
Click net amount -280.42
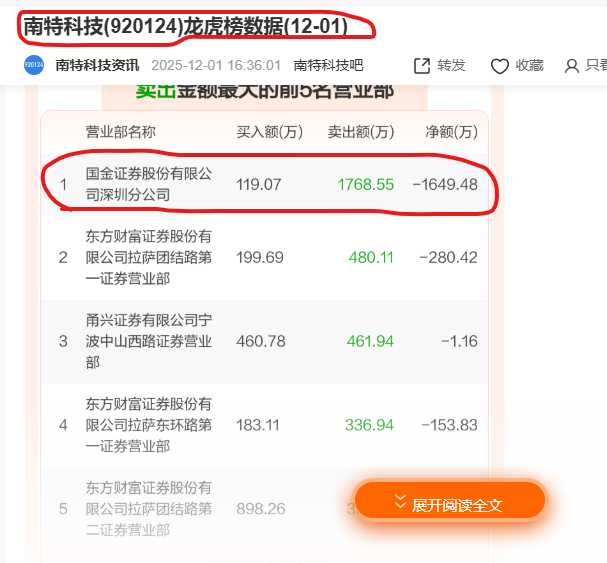coord(449,257)
